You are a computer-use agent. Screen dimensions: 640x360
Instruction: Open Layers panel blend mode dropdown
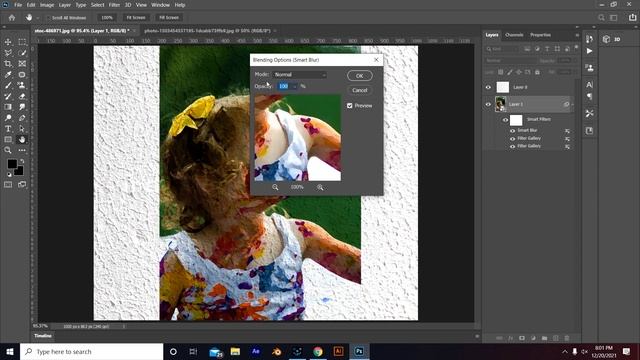click(510, 60)
